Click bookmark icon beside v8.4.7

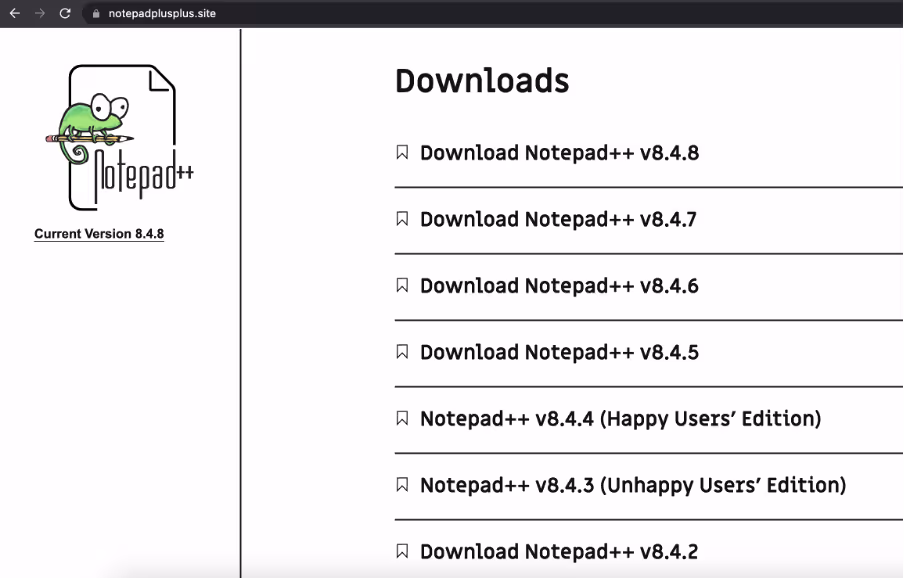point(402,218)
